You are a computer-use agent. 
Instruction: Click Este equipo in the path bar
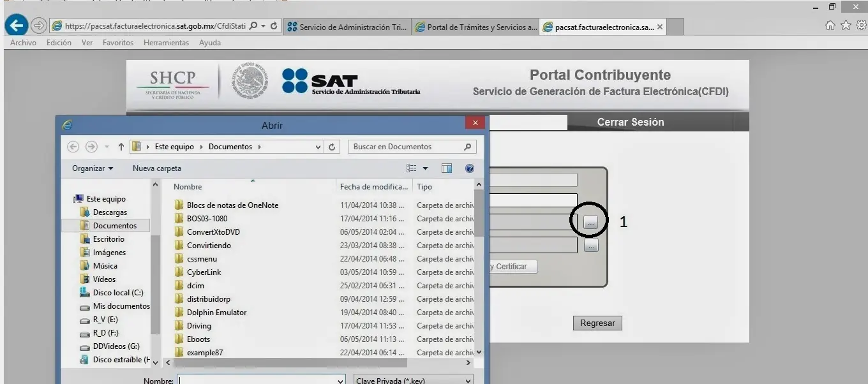(174, 147)
